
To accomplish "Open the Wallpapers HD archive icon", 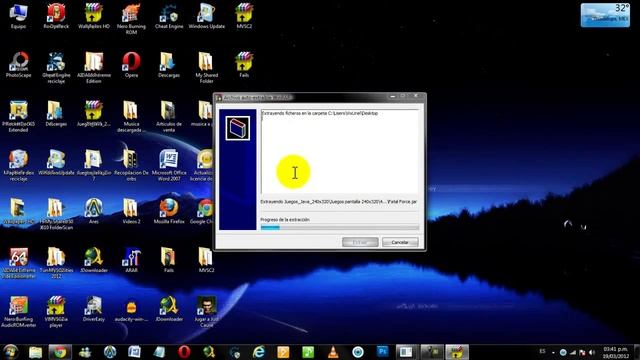I will (93, 16).
